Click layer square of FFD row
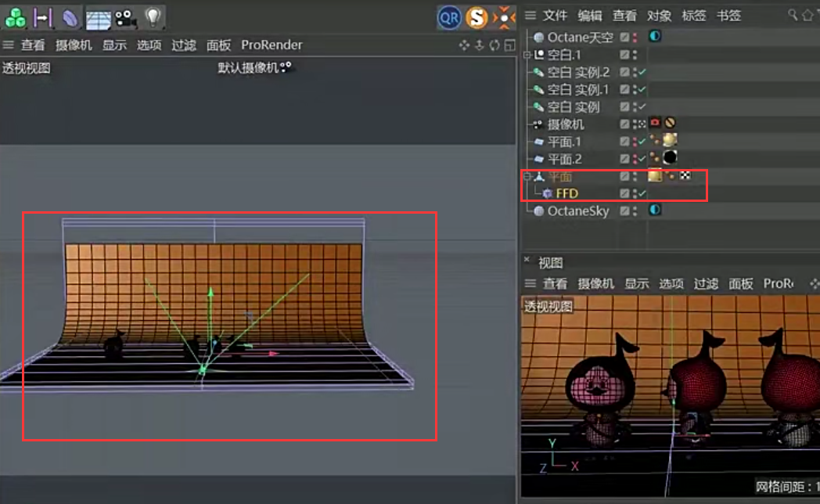The height and width of the screenshot is (504, 820). 624,193
